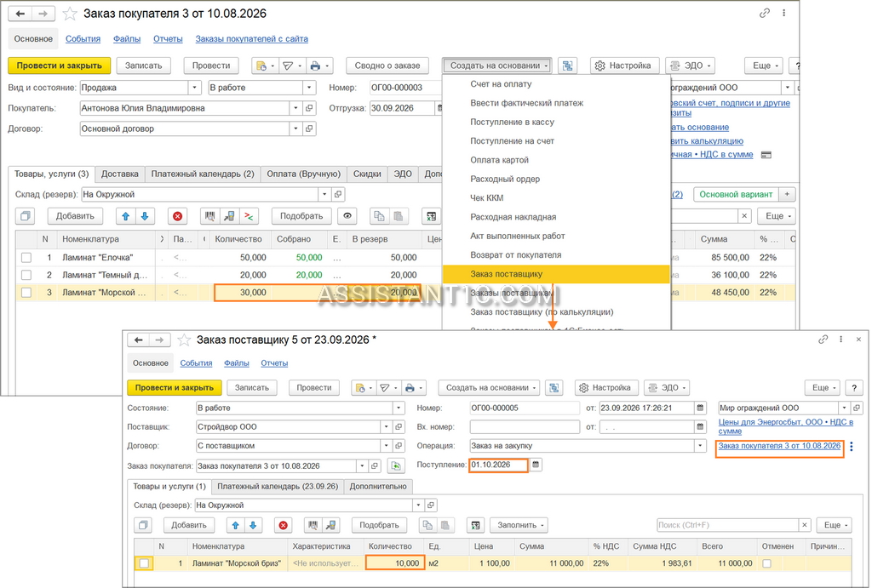Delete row red icon in customer order table
This screenshot has height=588, width=872.
pos(177,216)
